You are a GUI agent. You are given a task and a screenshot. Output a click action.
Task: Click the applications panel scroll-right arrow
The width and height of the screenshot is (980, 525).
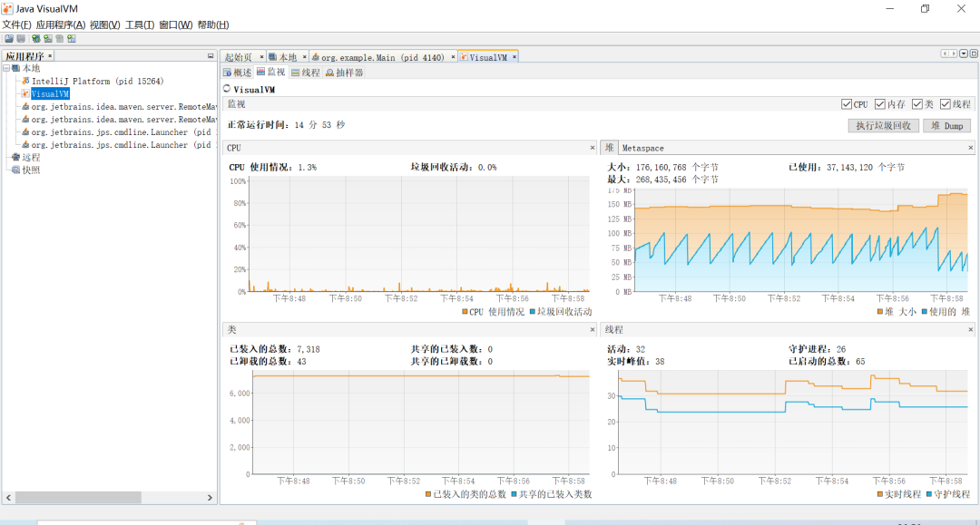pyautogui.click(x=210, y=498)
